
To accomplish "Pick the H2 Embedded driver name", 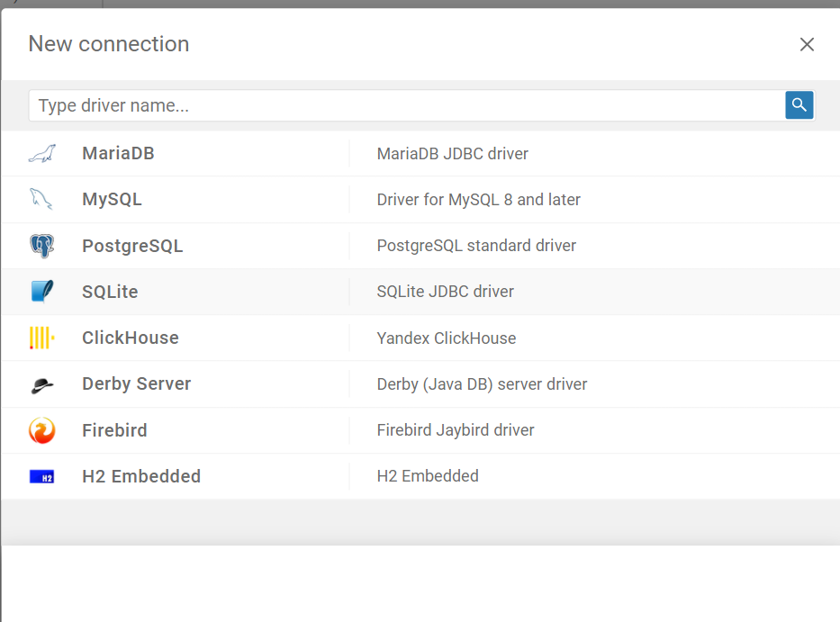I will point(141,476).
